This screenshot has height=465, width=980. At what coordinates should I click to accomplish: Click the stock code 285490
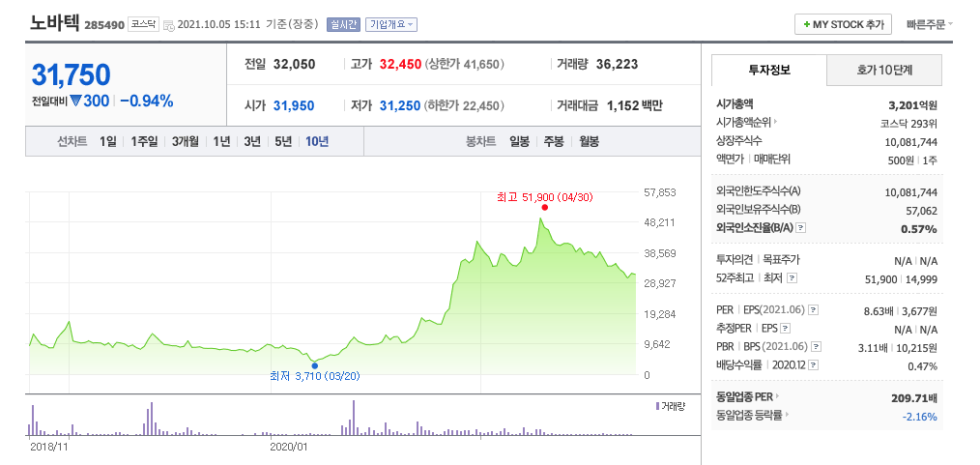[x=104, y=26]
